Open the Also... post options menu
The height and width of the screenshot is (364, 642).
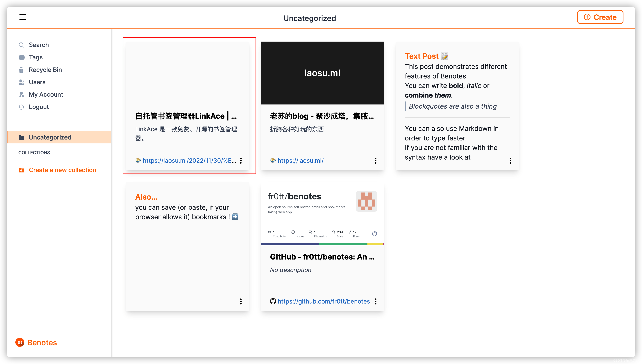pos(241,301)
